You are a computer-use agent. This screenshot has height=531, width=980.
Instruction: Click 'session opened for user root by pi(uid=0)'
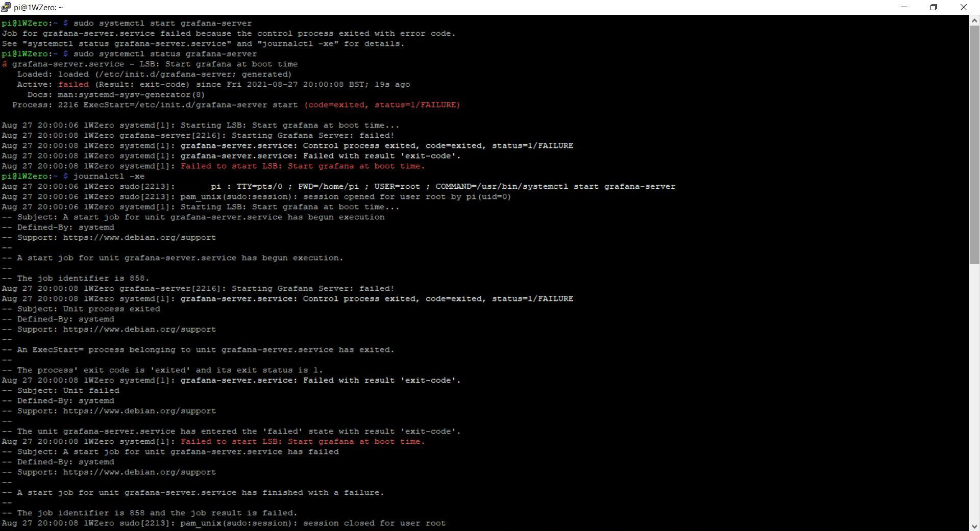(x=407, y=196)
